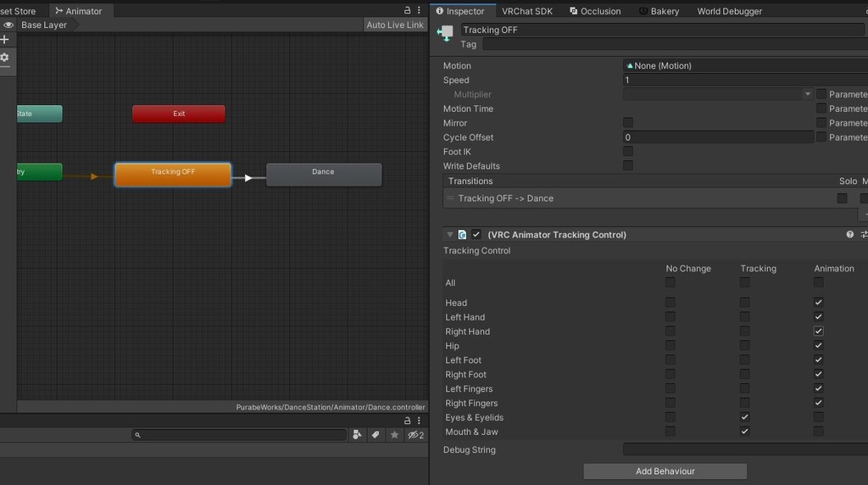868x485 pixels.
Task: Uncheck Mouth & Jaw Tracking checkbox
Action: [x=744, y=432]
